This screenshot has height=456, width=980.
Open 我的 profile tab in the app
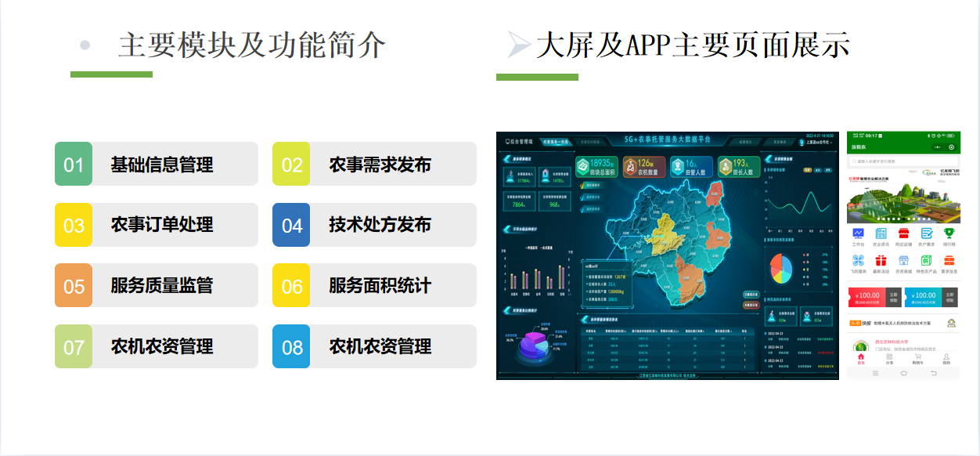point(946,359)
